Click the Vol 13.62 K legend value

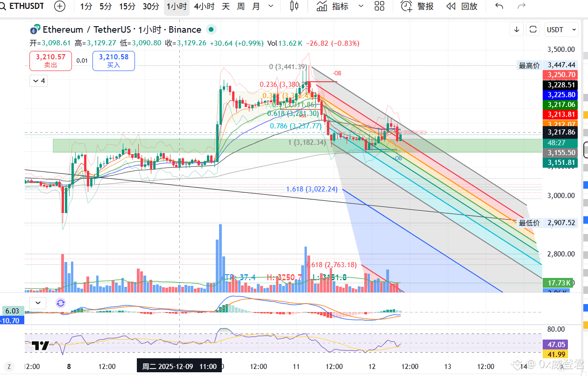click(x=285, y=43)
